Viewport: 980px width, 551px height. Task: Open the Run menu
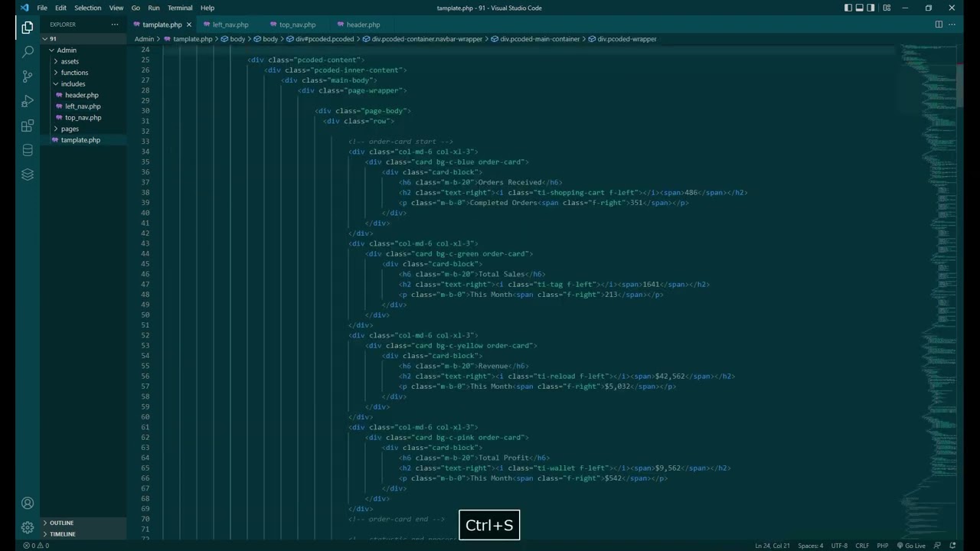154,8
